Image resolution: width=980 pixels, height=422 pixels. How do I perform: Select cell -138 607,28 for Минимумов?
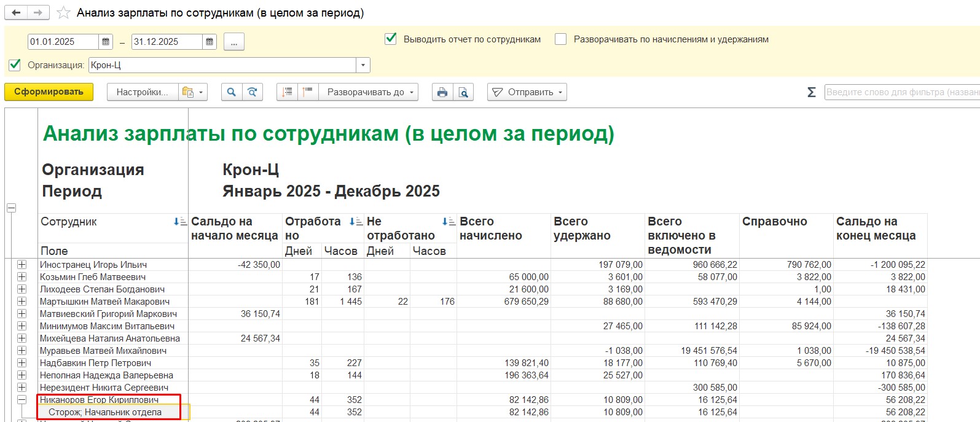[x=880, y=326]
